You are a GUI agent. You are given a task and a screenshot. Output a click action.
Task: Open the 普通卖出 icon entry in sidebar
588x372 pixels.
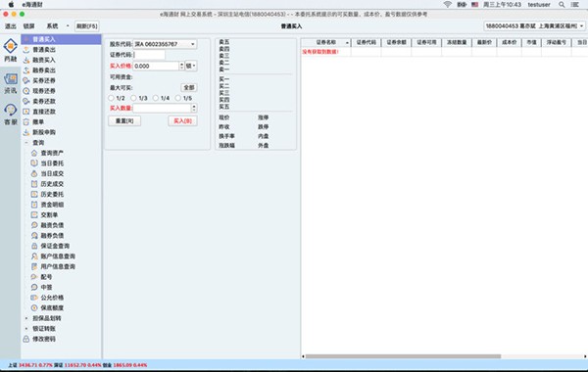point(26,50)
